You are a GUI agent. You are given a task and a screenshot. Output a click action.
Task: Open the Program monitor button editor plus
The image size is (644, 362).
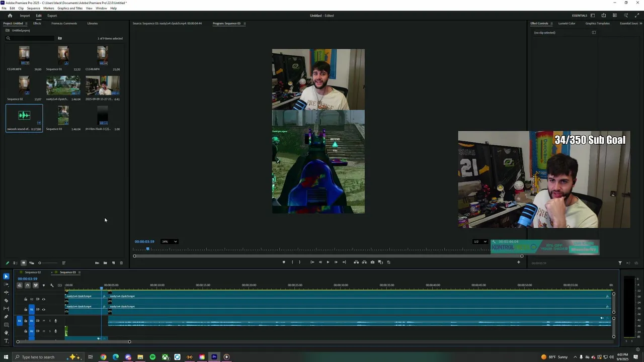tap(519, 262)
